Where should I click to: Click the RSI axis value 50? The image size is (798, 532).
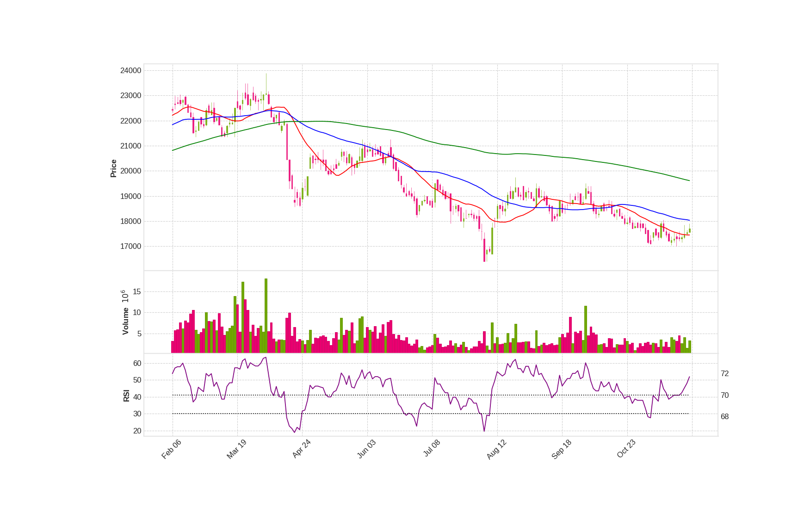pos(137,380)
